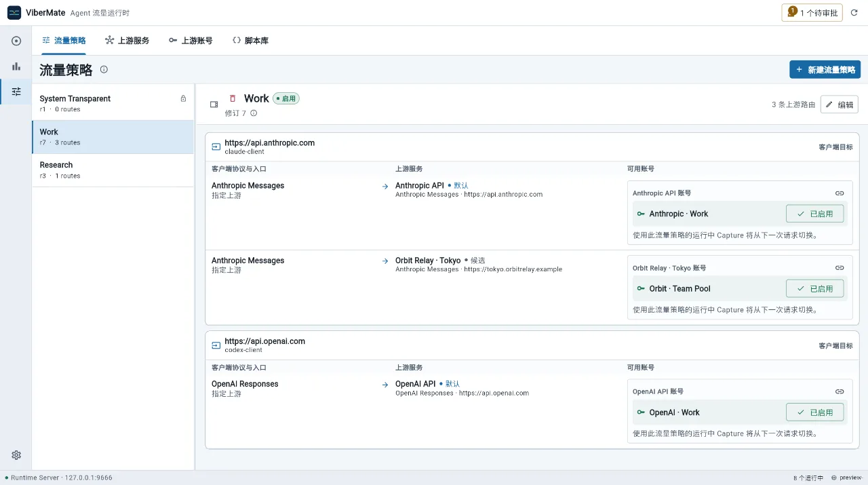Viewport: 868px width, 485px height.
Task: Click key icon beside Anthropic · Work
Action: pyautogui.click(x=641, y=214)
